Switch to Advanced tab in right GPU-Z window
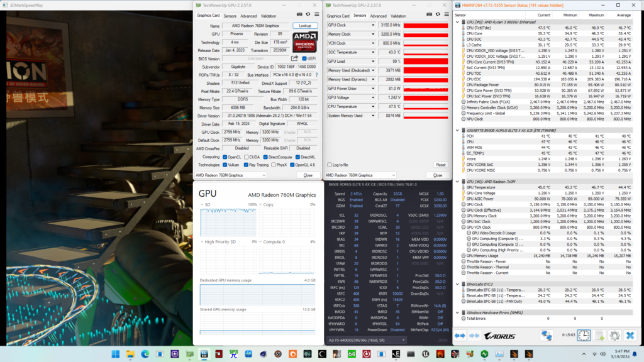 coord(378,16)
